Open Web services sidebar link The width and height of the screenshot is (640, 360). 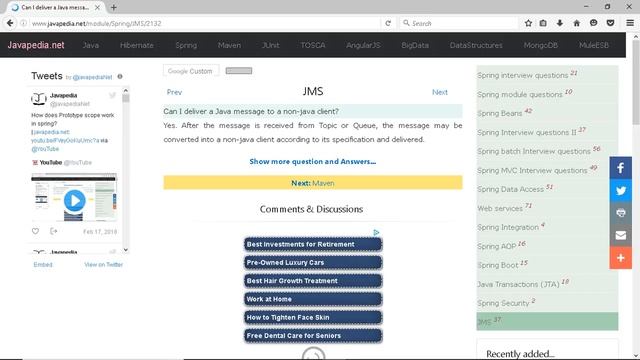tap(500, 208)
